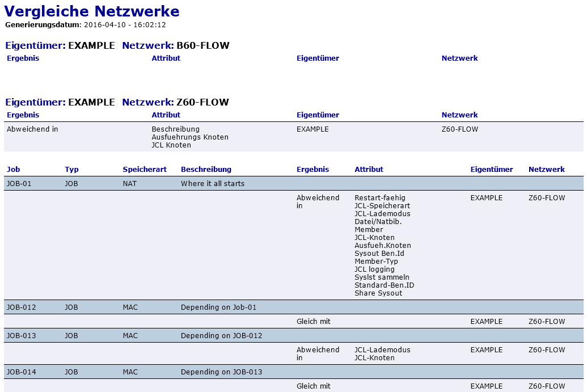
Task: Click the 'Where it all starts' description
Action: click(x=213, y=183)
